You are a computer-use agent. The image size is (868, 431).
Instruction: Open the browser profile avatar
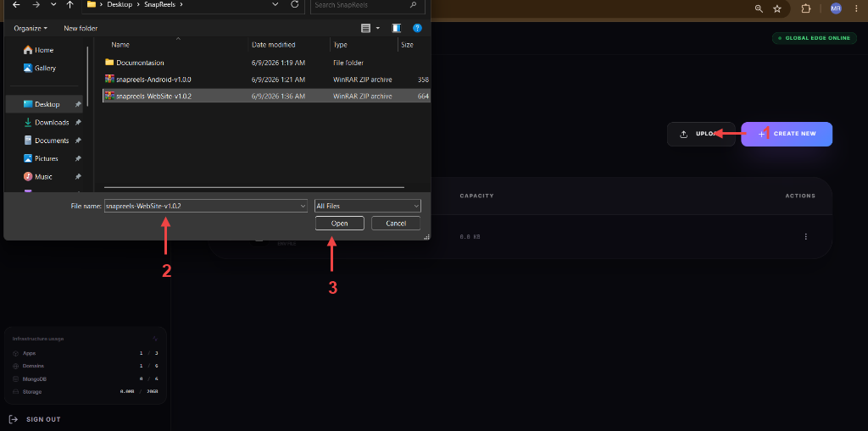836,8
